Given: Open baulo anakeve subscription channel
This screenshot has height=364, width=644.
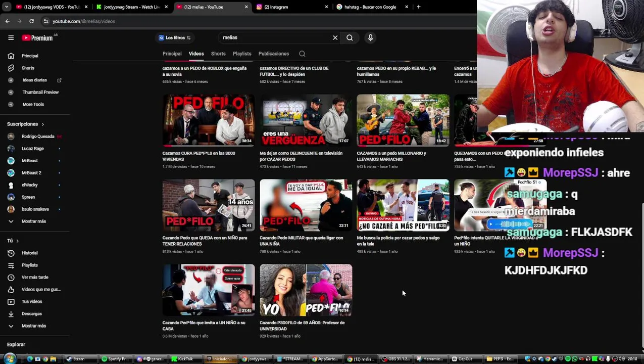Looking at the screenshot, I should (x=35, y=209).
